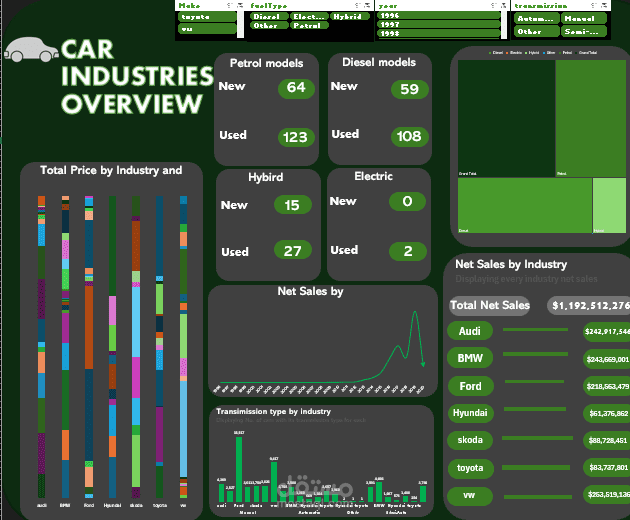The width and height of the screenshot is (630, 520).
Task: Select the BMW industry label
Action: 470,358
